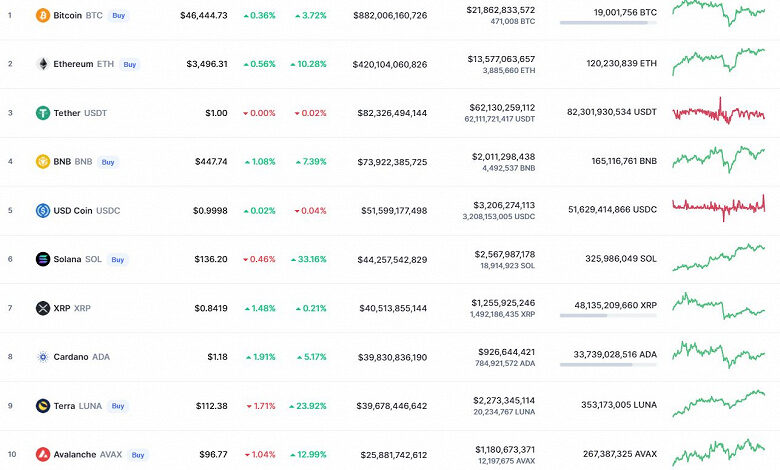Click the Bitcoin coin logo
The image size is (780, 470).
(43, 16)
